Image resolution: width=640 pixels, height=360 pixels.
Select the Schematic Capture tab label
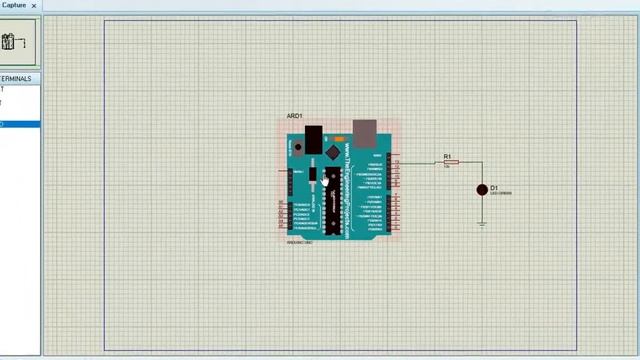coord(13,5)
